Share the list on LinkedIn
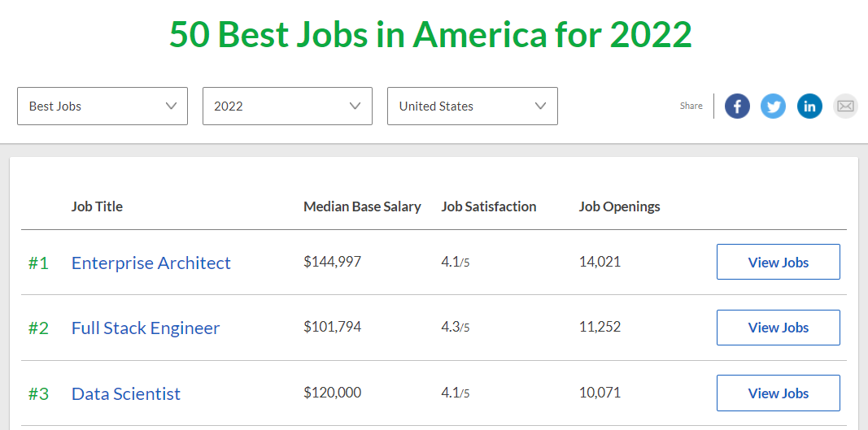This screenshot has width=868, height=430. pyautogui.click(x=809, y=106)
